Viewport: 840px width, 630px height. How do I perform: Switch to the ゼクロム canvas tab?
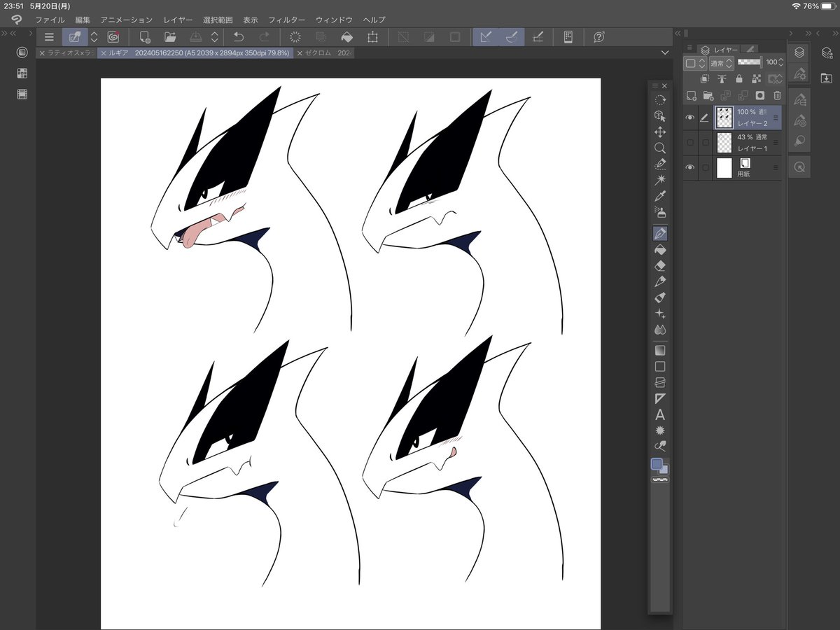point(325,52)
